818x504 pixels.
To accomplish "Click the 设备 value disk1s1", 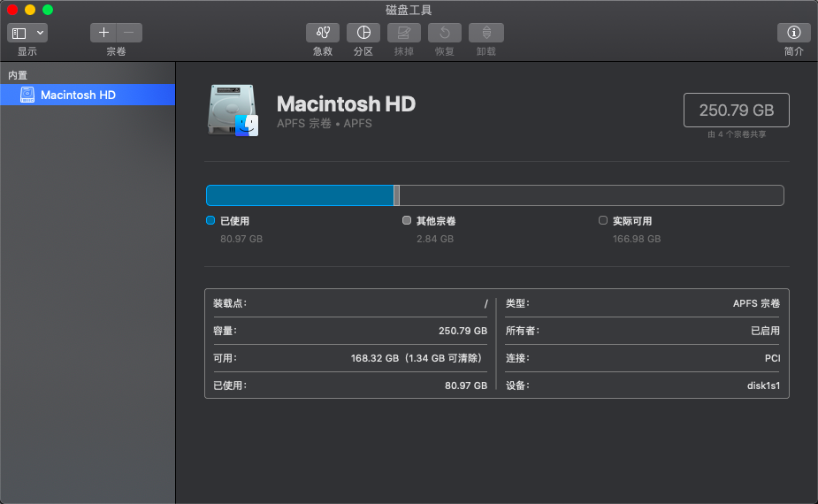I will (763, 386).
